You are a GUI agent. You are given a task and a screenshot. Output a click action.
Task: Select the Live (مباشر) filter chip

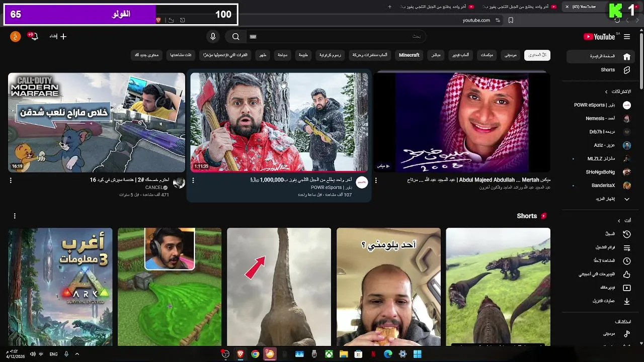pos(436,55)
